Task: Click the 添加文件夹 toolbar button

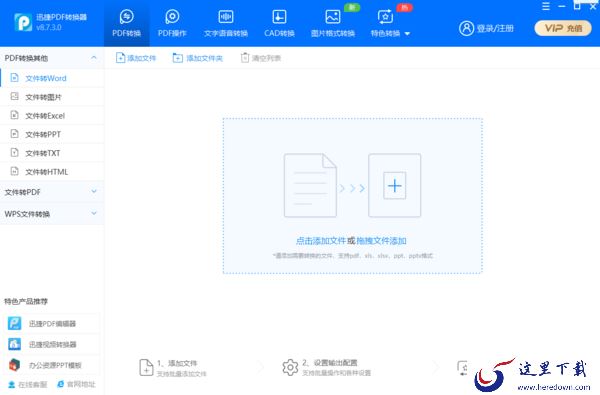Action: coord(197,58)
